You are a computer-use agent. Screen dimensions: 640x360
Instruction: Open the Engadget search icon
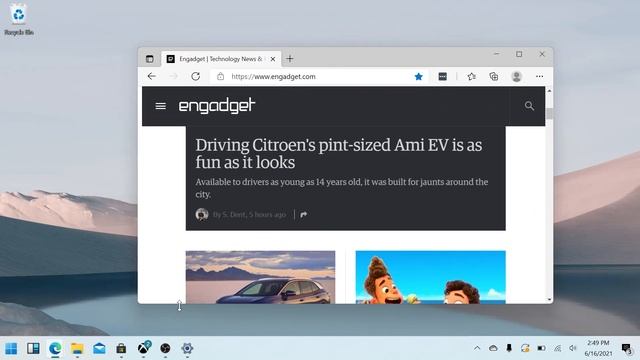pyautogui.click(x=529, y=106)
